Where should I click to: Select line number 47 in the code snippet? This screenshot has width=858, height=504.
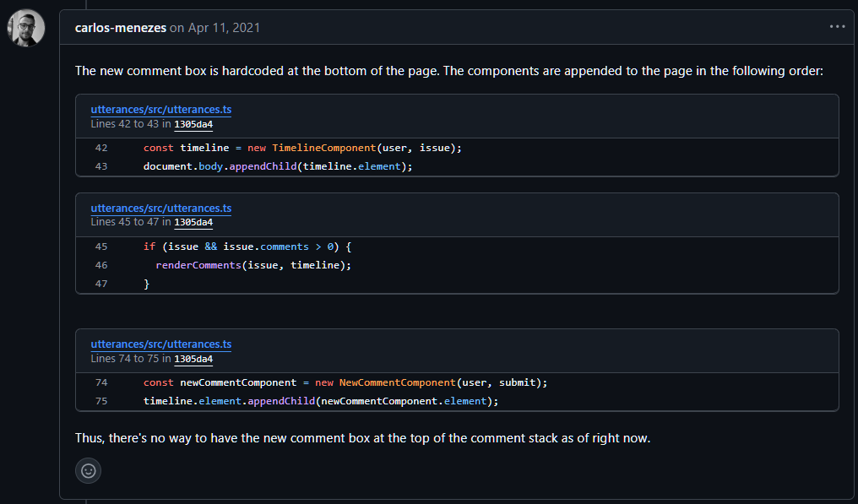(x=101, y=284)
